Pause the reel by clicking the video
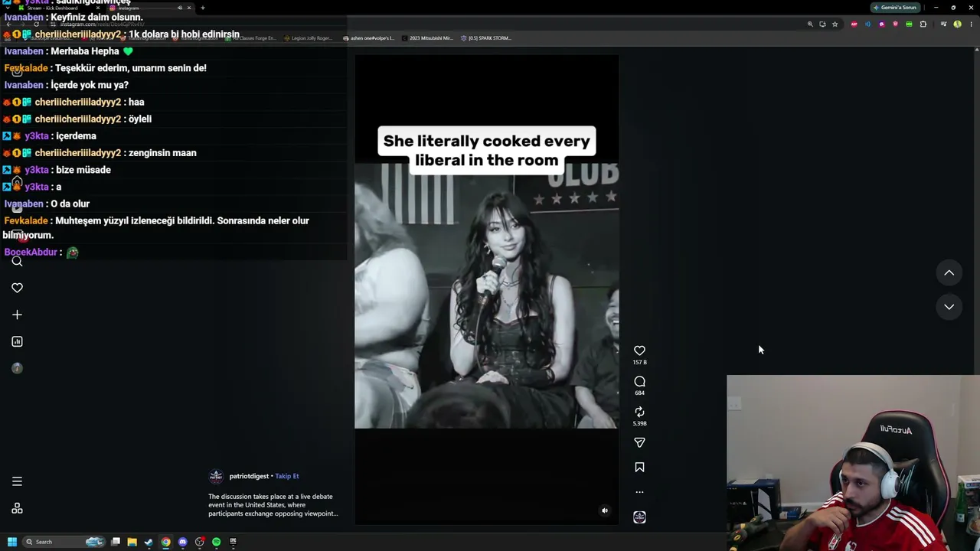The image size is (980, 551). click(486, 291)
